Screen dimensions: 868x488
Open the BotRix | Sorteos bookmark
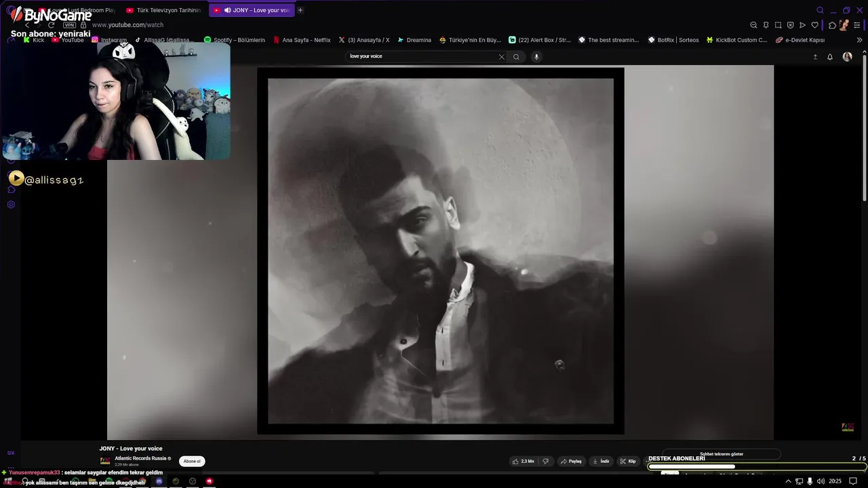tap(673, 40)
